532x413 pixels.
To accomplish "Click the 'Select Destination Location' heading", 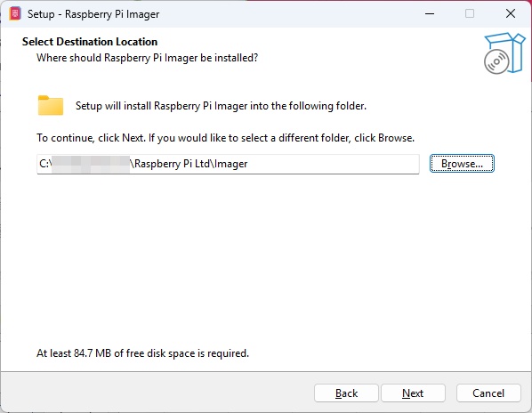I will pyautogui.click(x=90, y=42).
